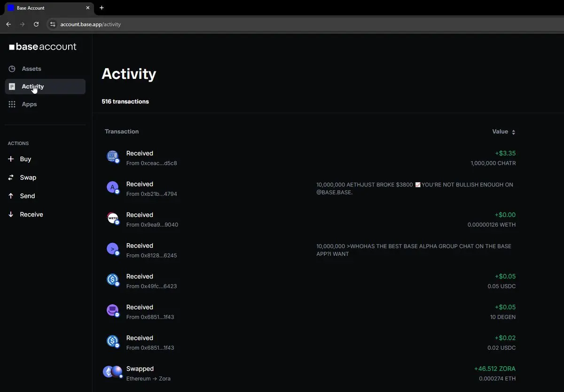This screenshot has height=392, width=564.
Task: Click 0.000274 ETH amount
Action: coord(497,378)
